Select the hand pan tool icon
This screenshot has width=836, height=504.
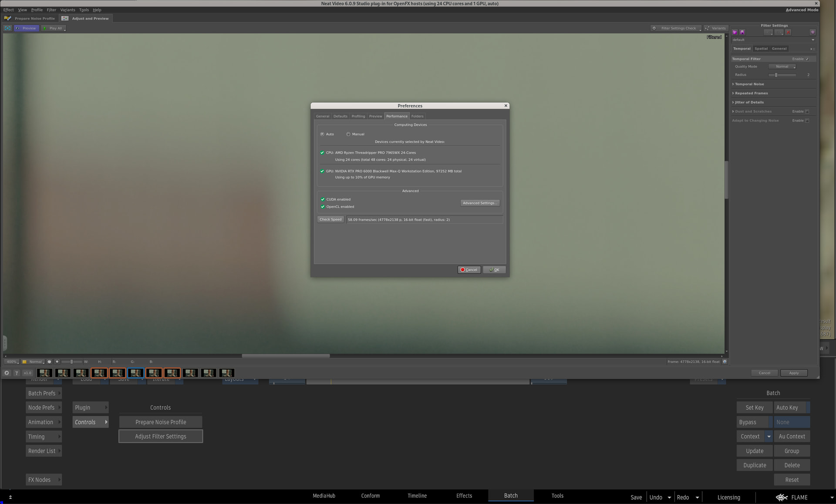pos(49,362)
